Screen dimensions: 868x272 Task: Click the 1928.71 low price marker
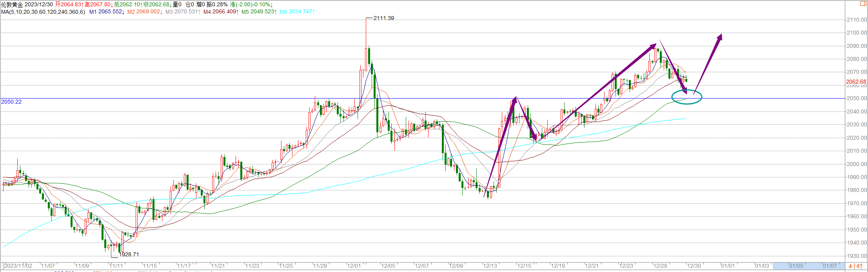click(x=129, y=254)
